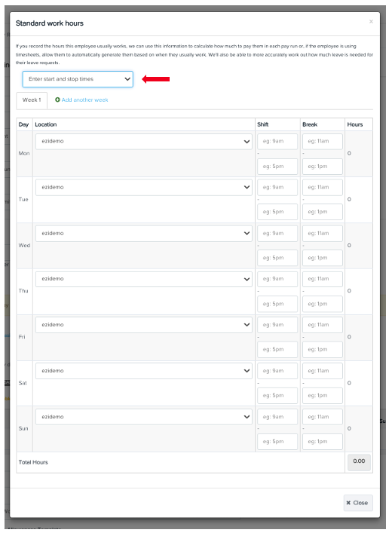
Task: Expand Tuesday's ezidemo location dropdown
Action: 144,188
